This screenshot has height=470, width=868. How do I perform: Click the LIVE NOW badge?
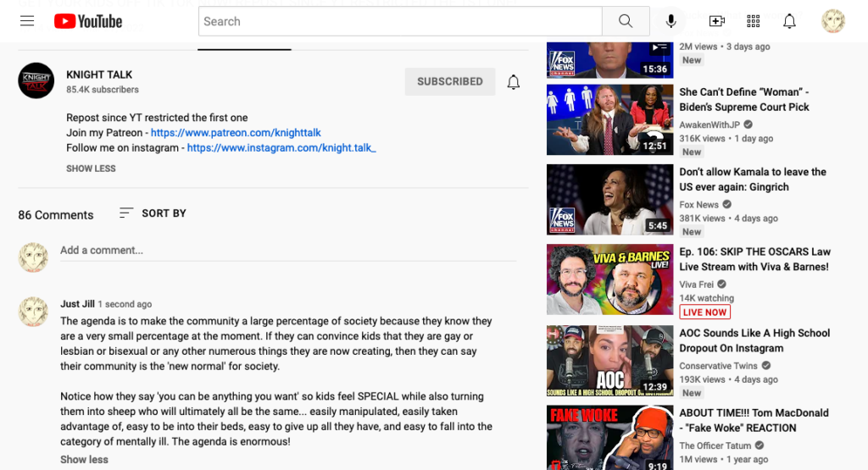tap(704, 312)
